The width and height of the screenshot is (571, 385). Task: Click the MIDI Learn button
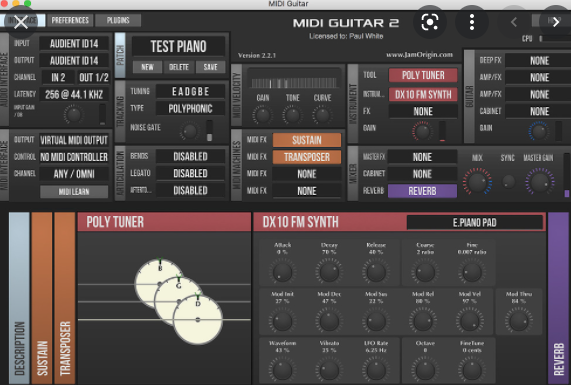coord(74,192)
